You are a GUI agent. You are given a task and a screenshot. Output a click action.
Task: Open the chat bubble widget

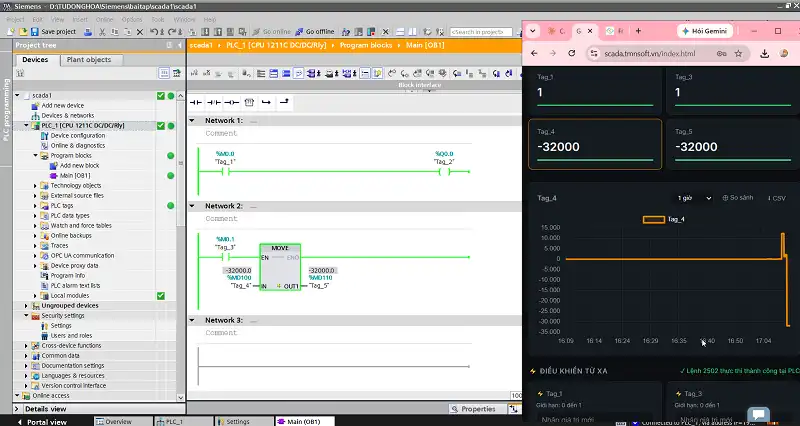point(758,414)
